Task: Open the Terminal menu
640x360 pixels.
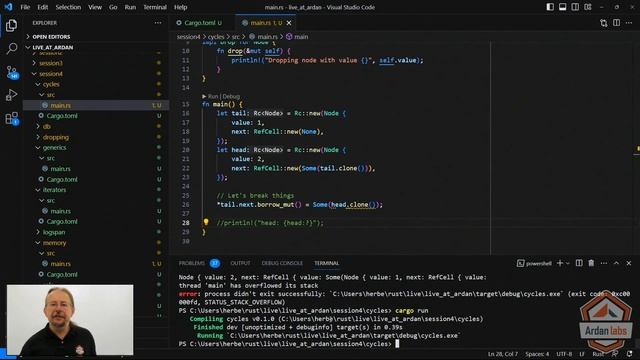Action: (x=155, y=7)
